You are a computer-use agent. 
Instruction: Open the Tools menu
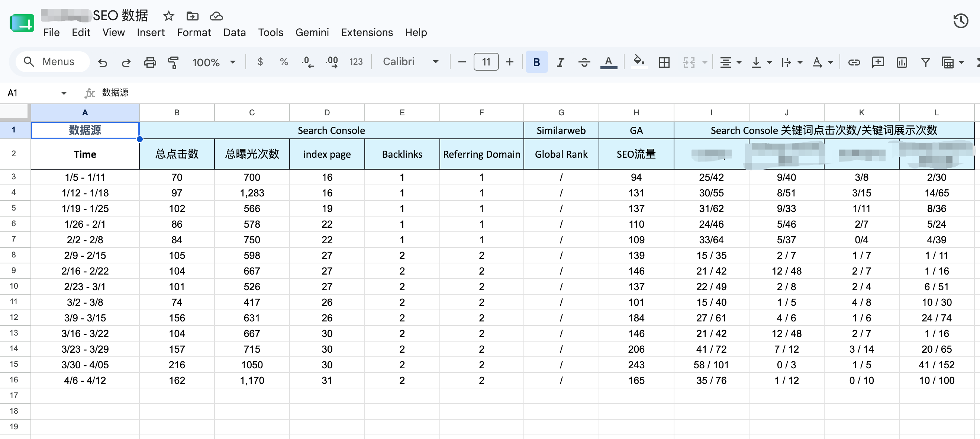coord(271,32)
